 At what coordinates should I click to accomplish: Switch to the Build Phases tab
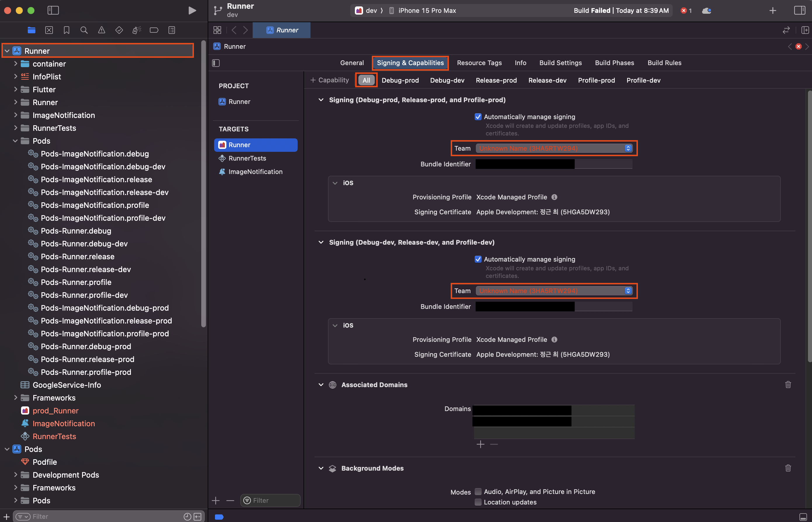pyautogui.click(x=614, y=63)
